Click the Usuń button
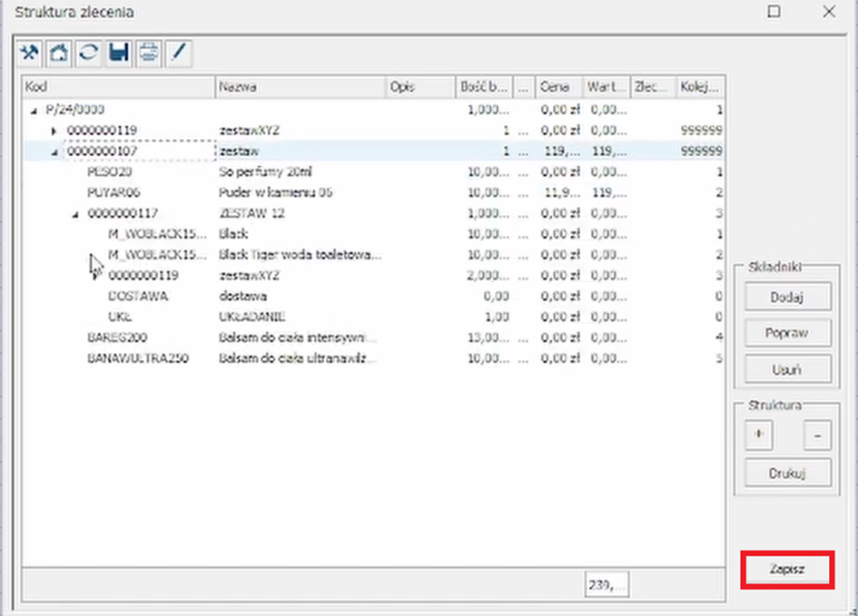Screen dimensions: 858x616 point(787,369)
